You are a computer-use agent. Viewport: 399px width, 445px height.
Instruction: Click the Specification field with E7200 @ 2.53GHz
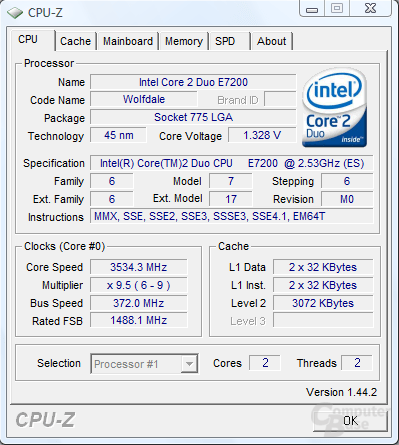232,163
